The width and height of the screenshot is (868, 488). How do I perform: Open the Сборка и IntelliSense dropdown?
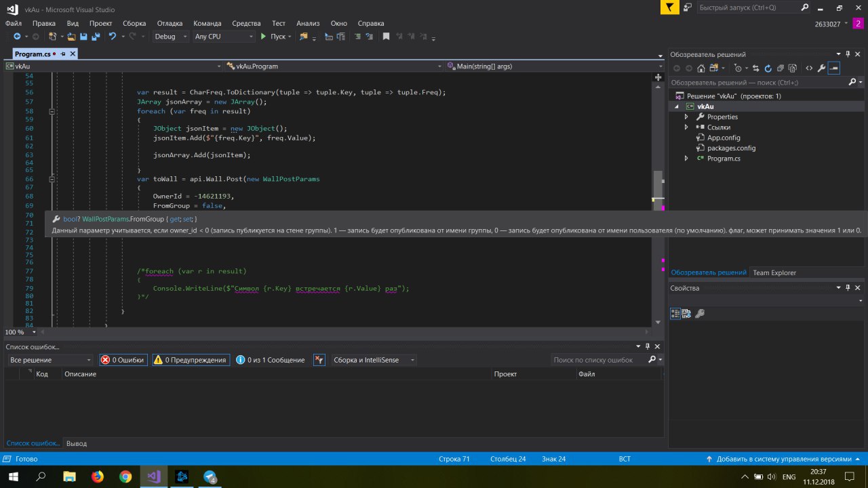click(373, 360)
